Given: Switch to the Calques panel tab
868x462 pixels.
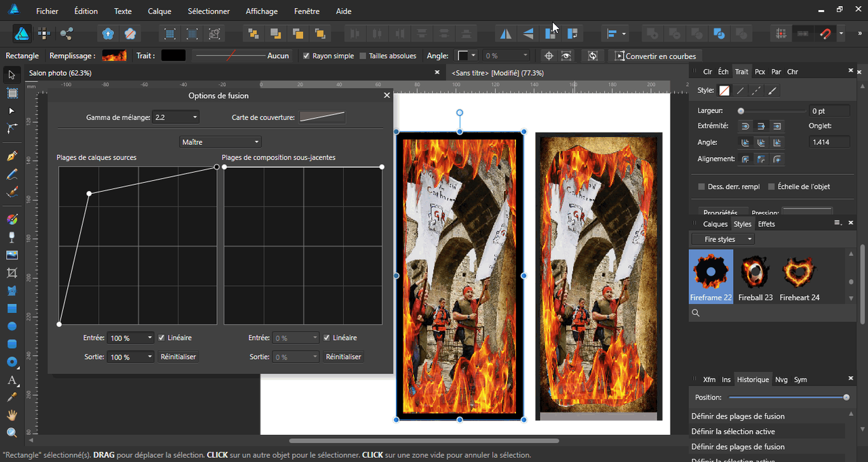Looking at the screenshot, I should [715, 224].
